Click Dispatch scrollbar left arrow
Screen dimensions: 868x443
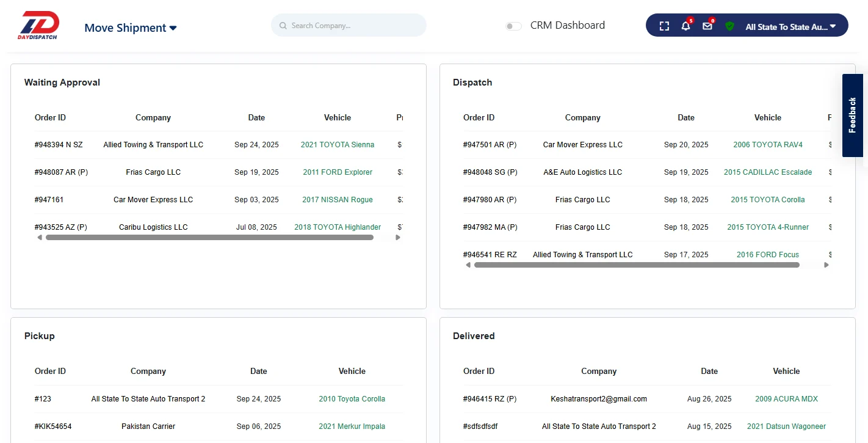tap(468, 265)
